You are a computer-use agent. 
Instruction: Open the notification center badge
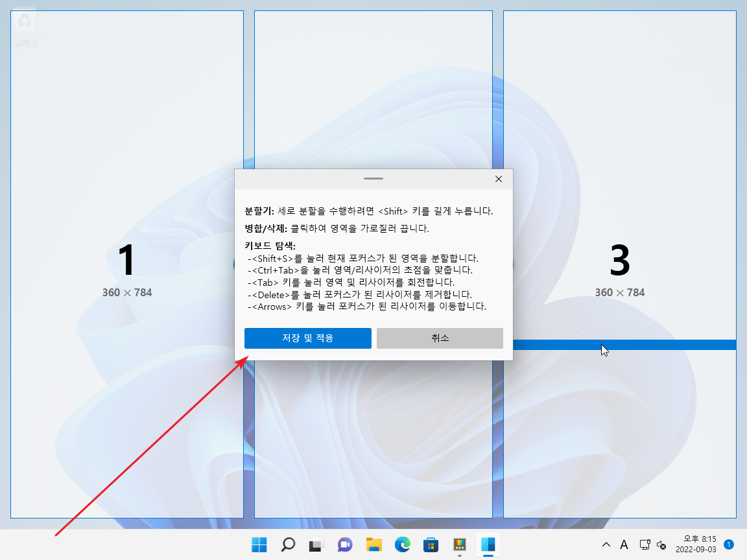(x=728, y=544)
